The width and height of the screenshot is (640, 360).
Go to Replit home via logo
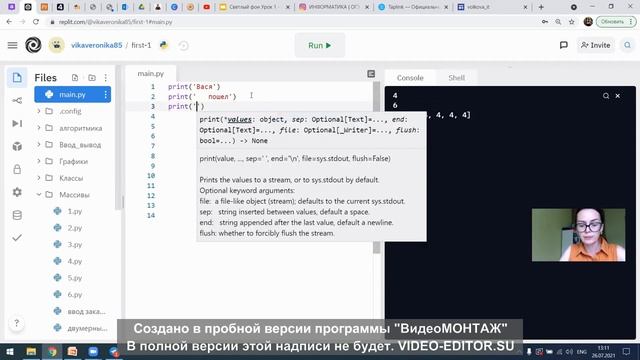pos(33,45)
